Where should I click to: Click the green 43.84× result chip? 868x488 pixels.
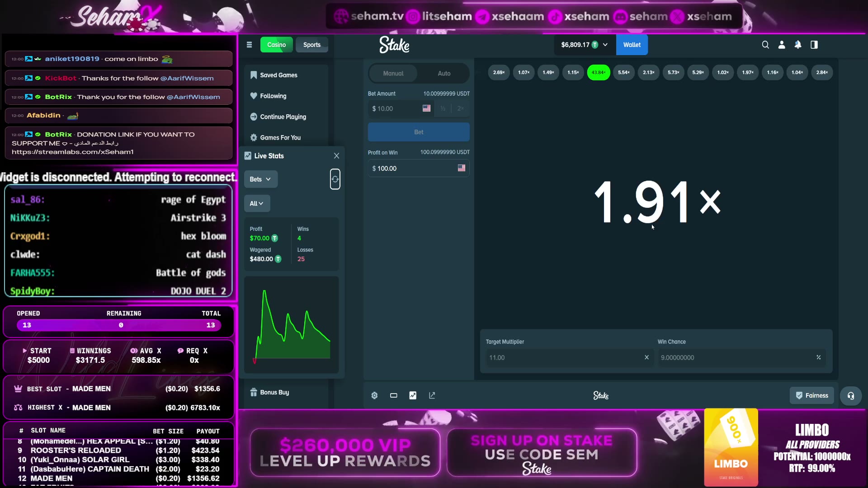(x=599, y=72)
